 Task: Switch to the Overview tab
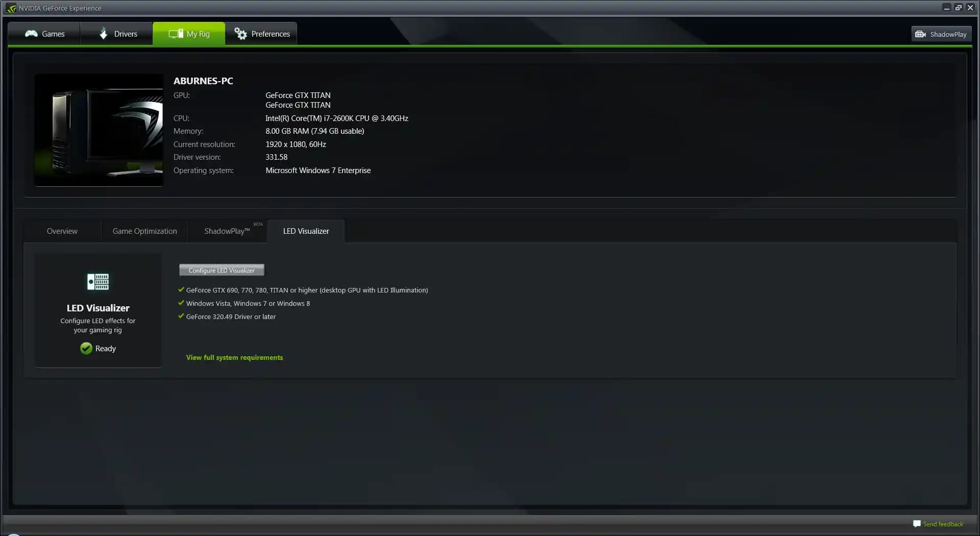click(x=62, y=231)
